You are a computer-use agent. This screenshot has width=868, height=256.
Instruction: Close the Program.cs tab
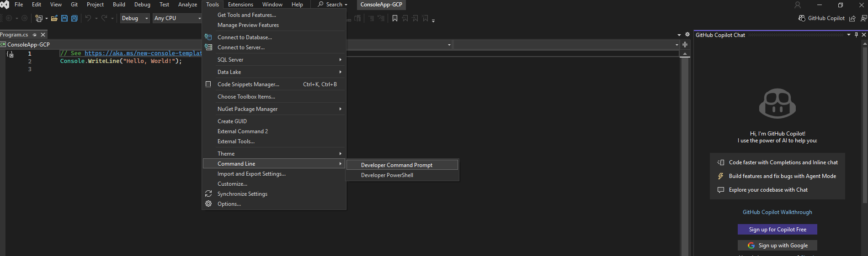pos(43,35)
